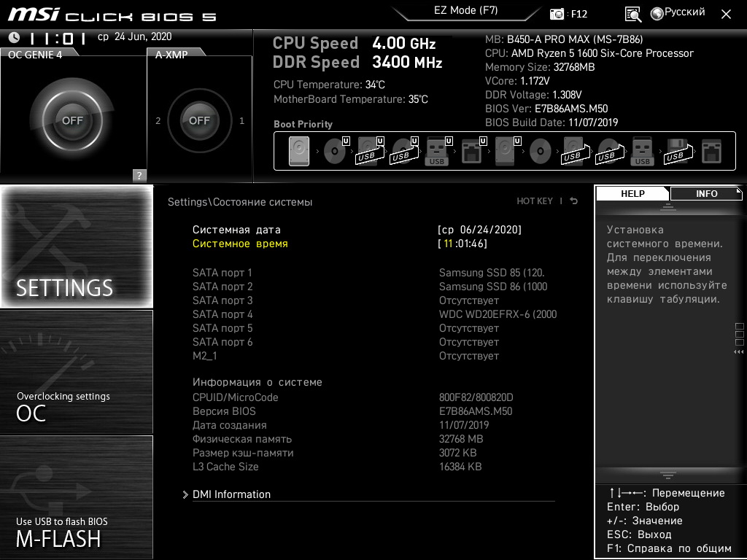Open the question mark help in OC Genie

(139, 175)
